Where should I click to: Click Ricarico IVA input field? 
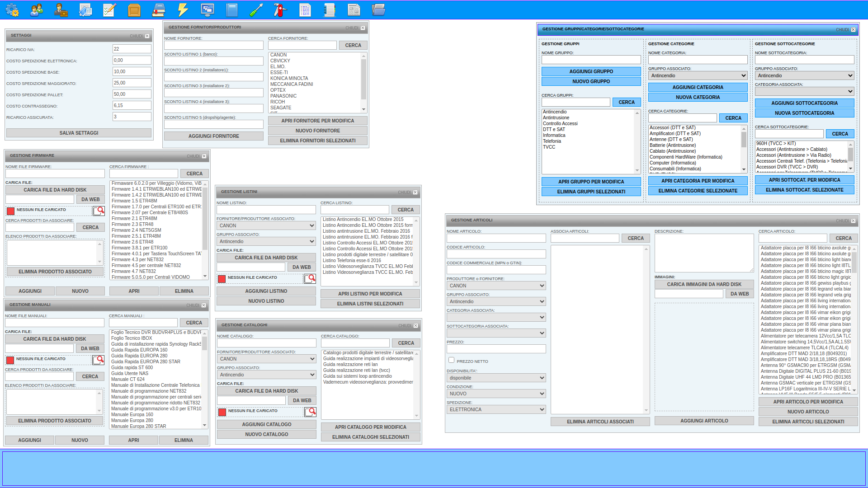click(x=132, y=49)
